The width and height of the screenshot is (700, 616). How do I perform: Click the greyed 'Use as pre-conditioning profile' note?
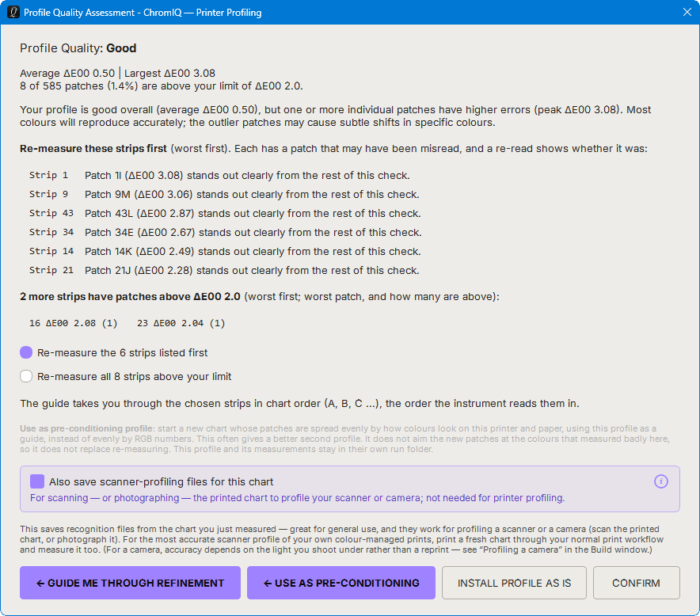[345, 439]
